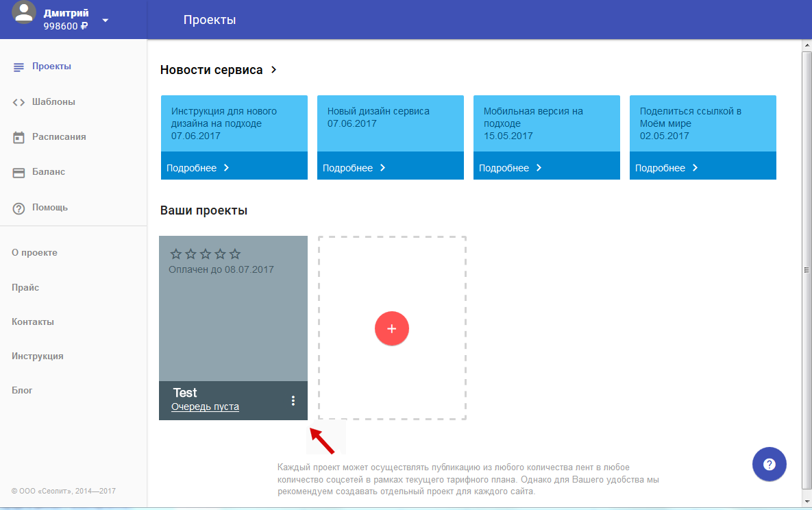Click the Очередь пуста link
The width and height of the screenshot is (812, 510).
click(x=205, y=406)
